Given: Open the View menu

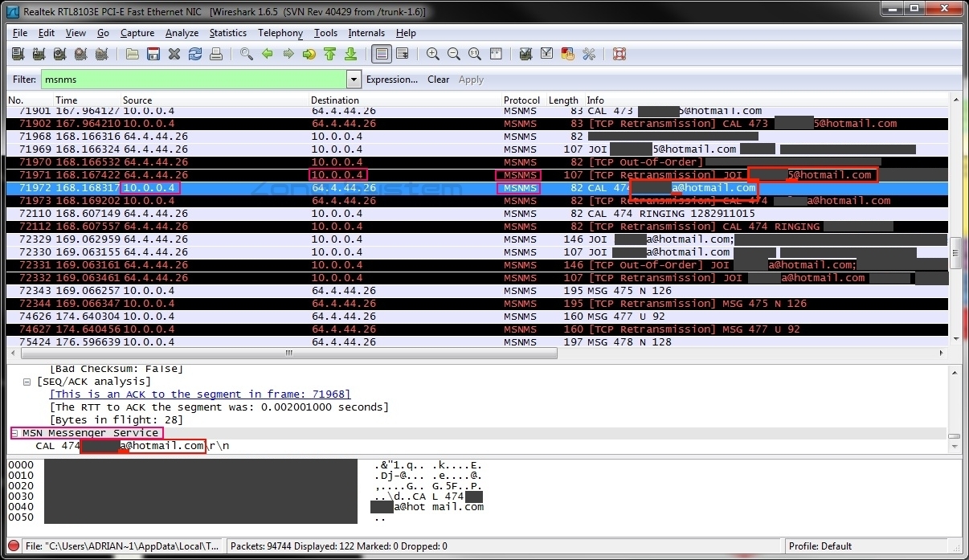Looking at the screenshot, I should (x=76, y=33).
